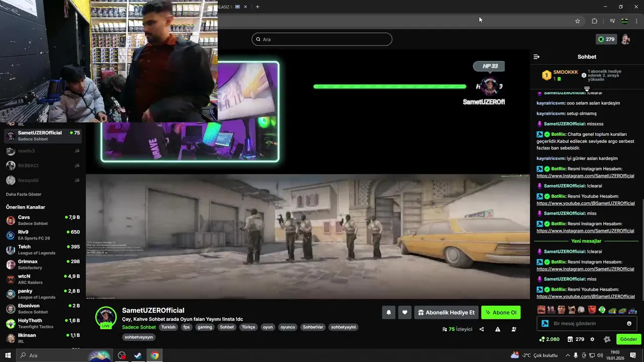
Task: Select the green frog emote
Action: coord(602,310)
